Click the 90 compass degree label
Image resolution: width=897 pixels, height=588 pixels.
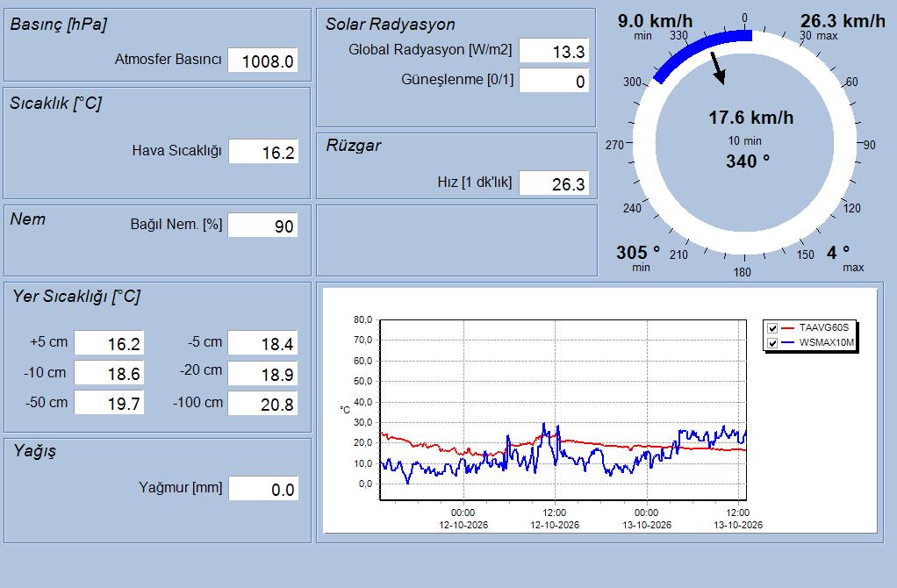pyautogui.click(x=870, y=146)
